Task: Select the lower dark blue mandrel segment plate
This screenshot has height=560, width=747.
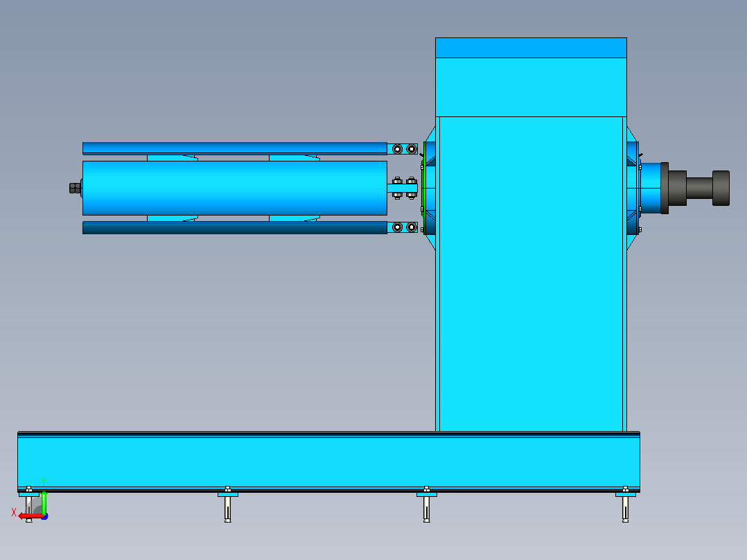Action: pyautogui.click(x=235, y=228)
